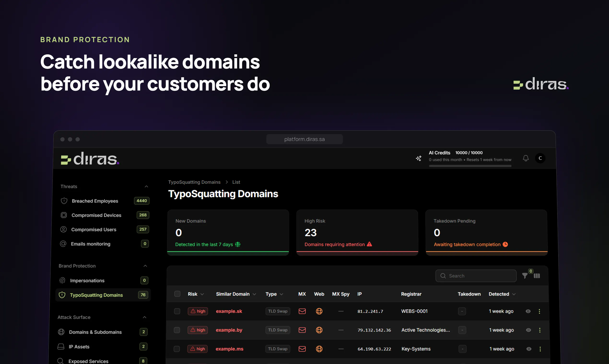Toggle the eye icon for example.ms
Screen dimensions: 609x364
(x=529, y=349)
